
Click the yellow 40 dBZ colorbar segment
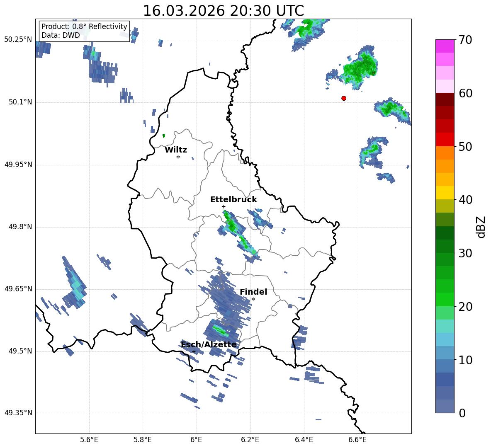click(x=445, y=193)
